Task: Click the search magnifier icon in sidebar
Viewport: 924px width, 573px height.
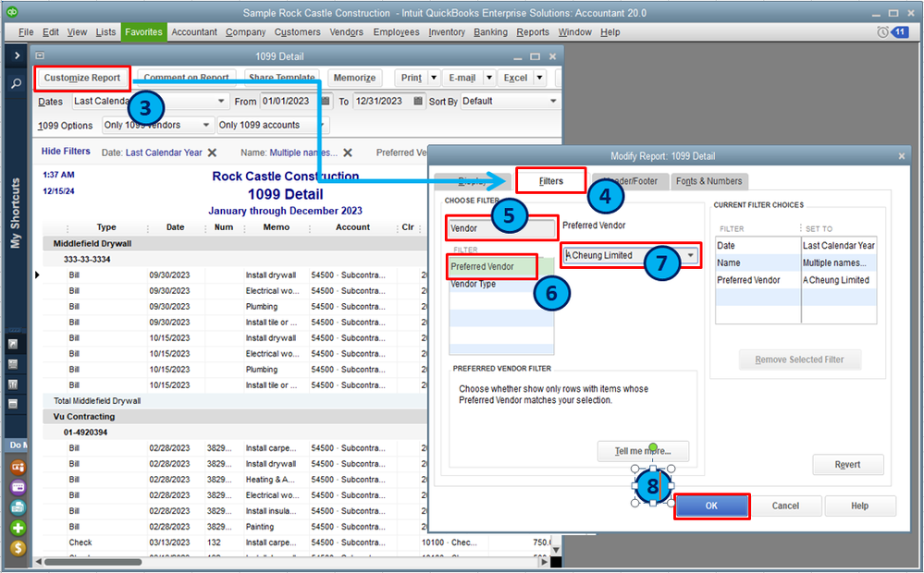Action: tap(16, 83)
